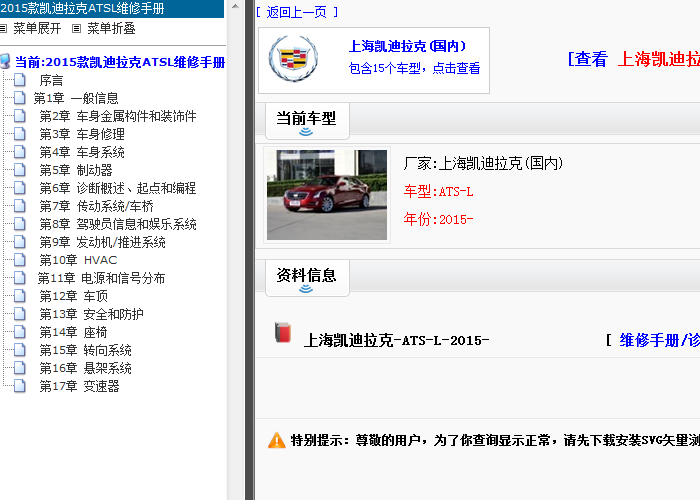The height and width of the screenshot is (500, 700).
Task: Open 第2章 车身金属构件和装饰件
Action: [118, 116]
